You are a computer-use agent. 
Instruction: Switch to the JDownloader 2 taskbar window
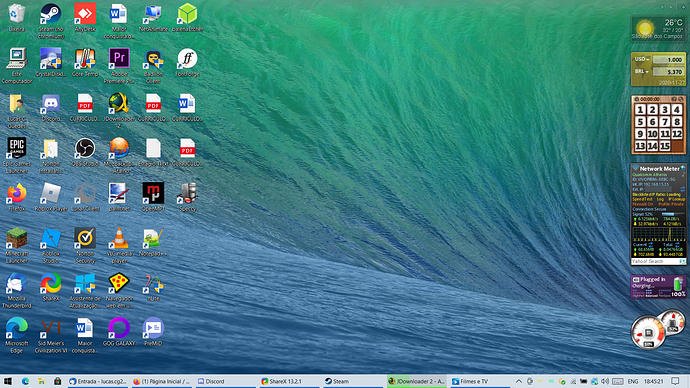coord(417,381)
